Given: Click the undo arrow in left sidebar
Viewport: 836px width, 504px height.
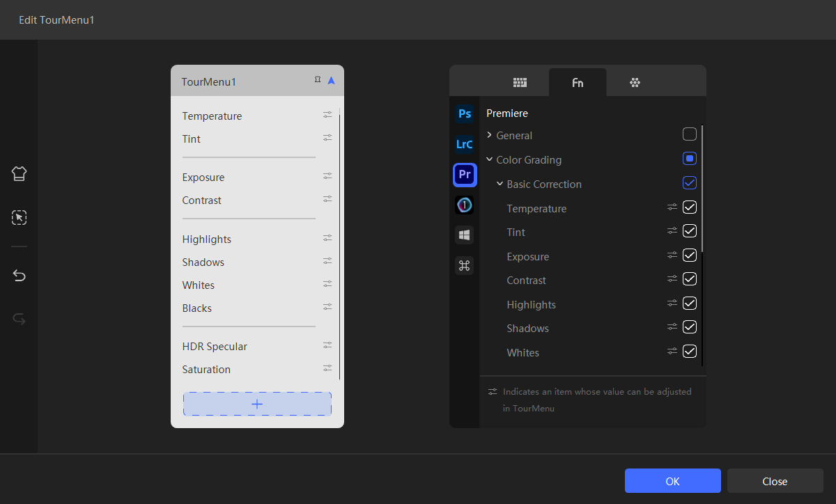Looking at the screenshot, I should tap(20, 276).
